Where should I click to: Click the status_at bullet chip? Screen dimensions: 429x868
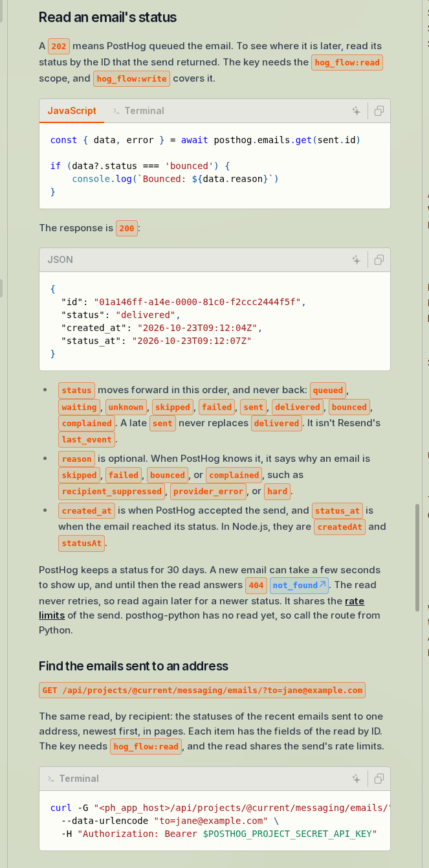[x=337, y=510]
